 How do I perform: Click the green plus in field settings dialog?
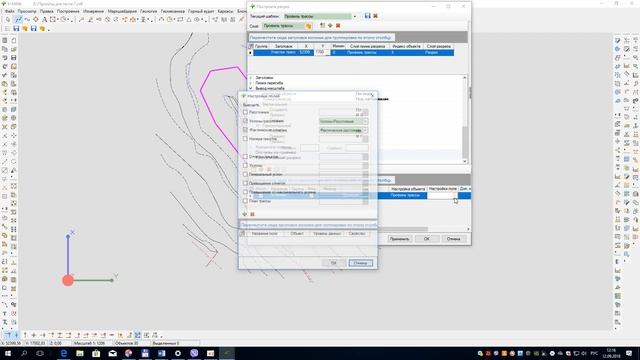(x=245, y=214)
